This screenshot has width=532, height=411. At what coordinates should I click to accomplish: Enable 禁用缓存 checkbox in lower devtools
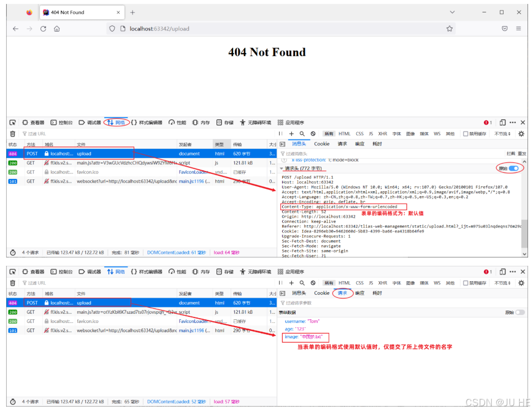click(465, 283)
